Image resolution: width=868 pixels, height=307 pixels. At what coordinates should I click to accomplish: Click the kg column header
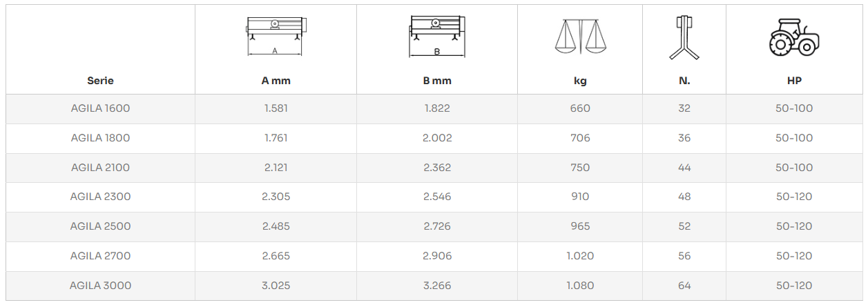click(x=580, y=81)
